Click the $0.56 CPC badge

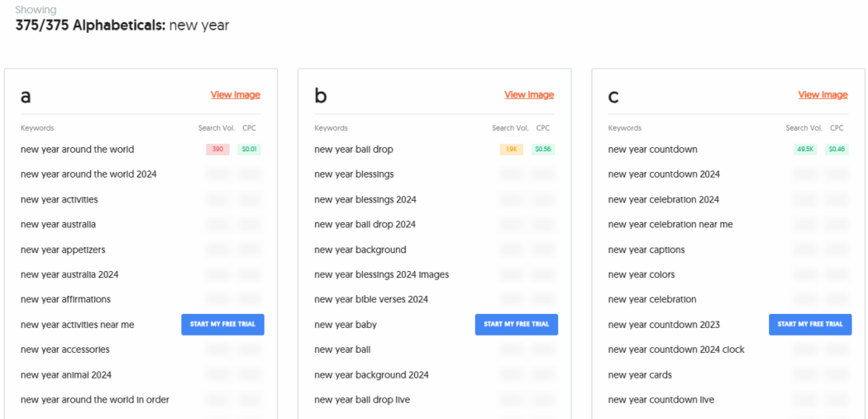click(x=543, y=150)
